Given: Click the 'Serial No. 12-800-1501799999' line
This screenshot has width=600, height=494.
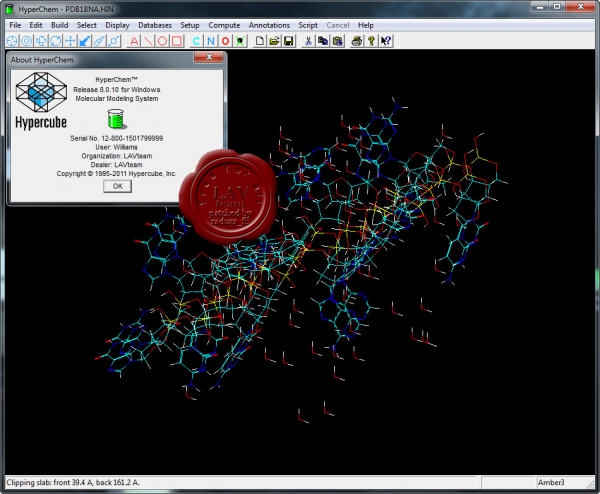Looking at the screenshot, I should tap(116, 138).
